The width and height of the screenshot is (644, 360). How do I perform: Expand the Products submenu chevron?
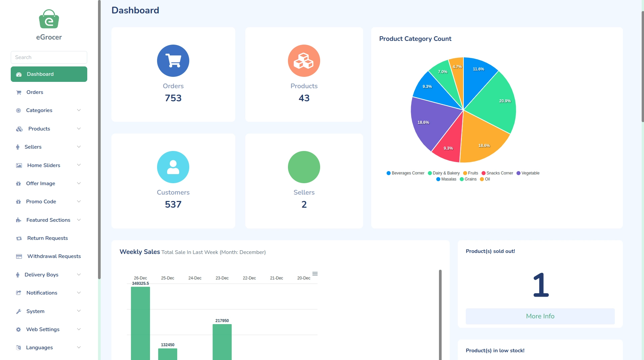point(79,128)
